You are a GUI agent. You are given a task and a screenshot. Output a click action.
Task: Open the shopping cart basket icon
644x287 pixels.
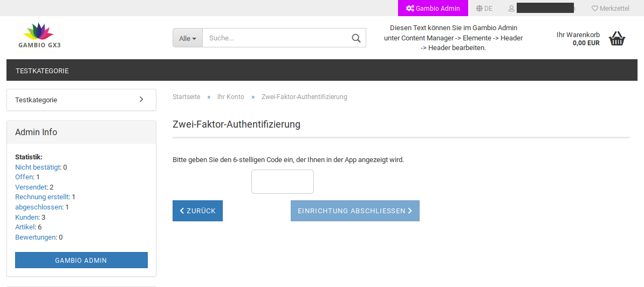click(616, 39)
